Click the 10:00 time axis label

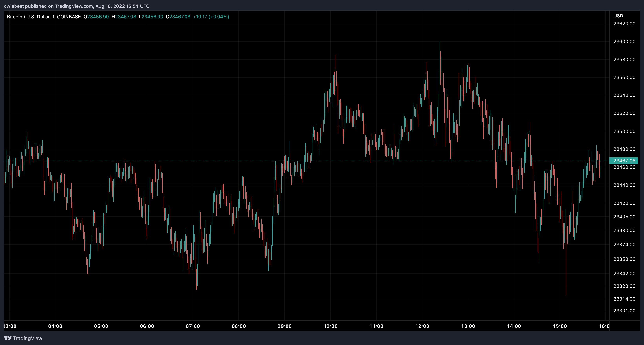(330, 326)
